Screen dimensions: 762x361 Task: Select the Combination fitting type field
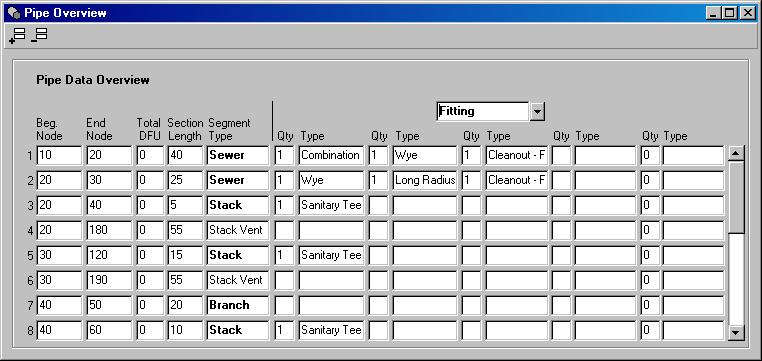(331, 155)
